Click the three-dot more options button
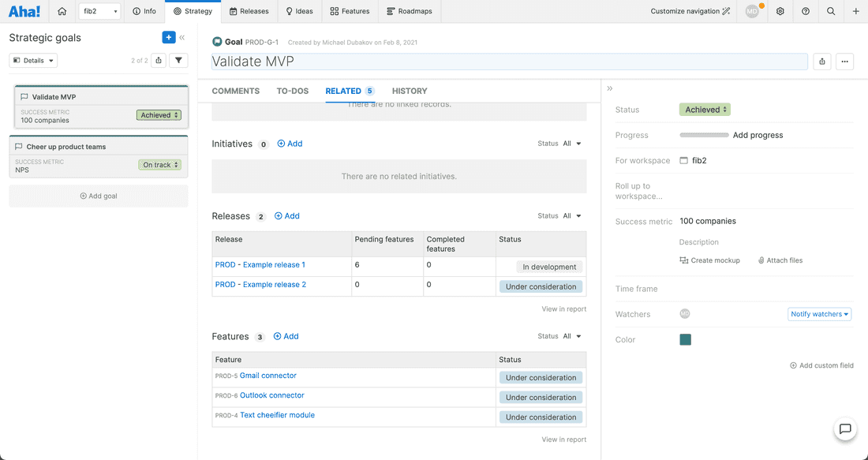Screen dimensions: 868x460 pos(844,62)
